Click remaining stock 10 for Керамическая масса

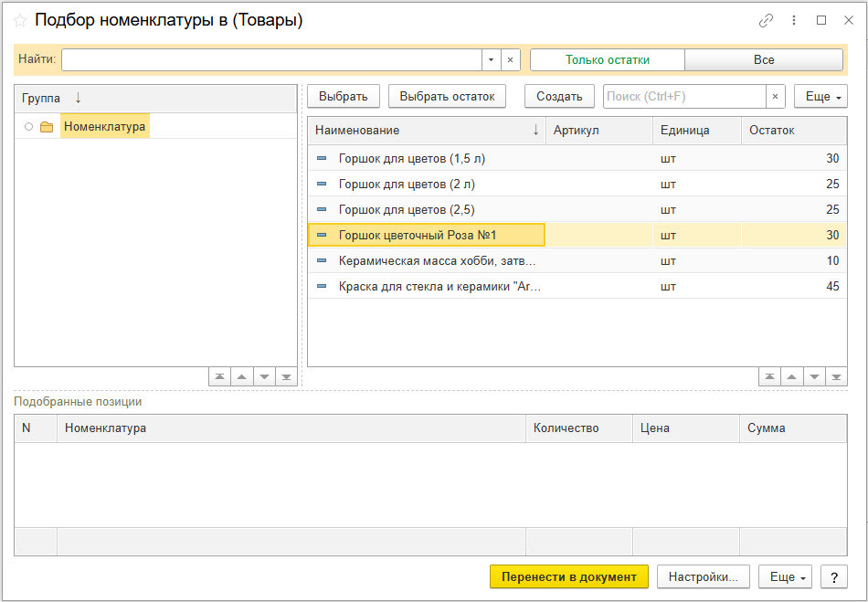832,260
